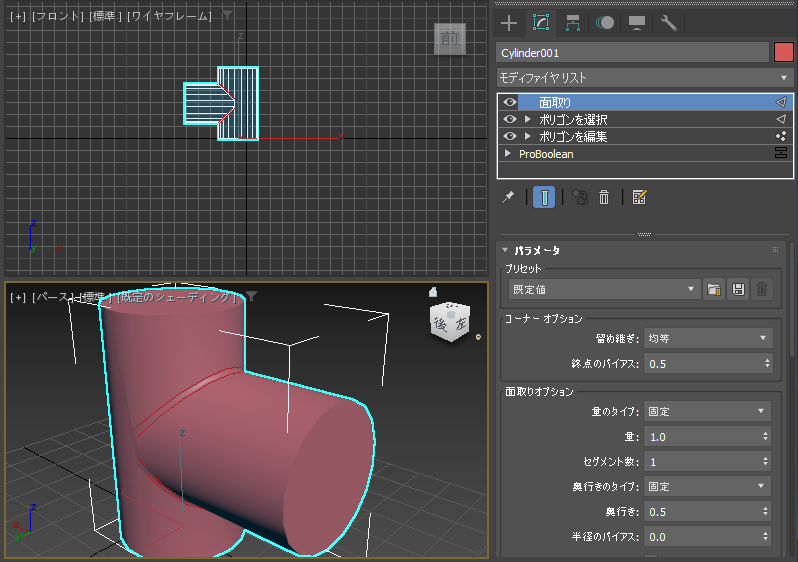
Task: Open the Display panel tab
Action: (x=637, y=23)
